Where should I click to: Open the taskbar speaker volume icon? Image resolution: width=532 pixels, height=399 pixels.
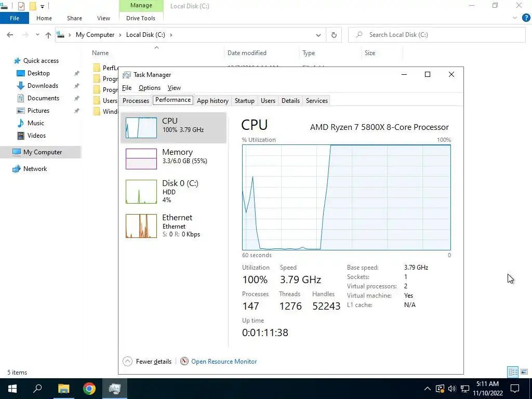(452, 389)
